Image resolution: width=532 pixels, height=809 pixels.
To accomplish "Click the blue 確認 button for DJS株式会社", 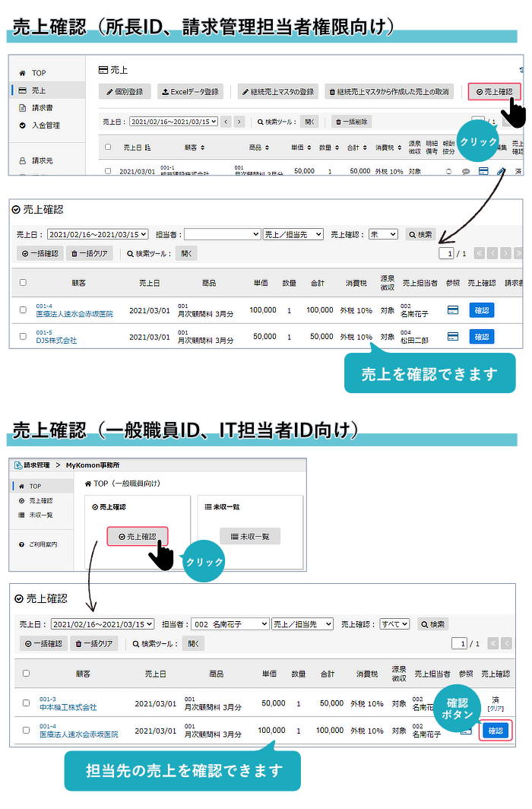I will point(481,336).
